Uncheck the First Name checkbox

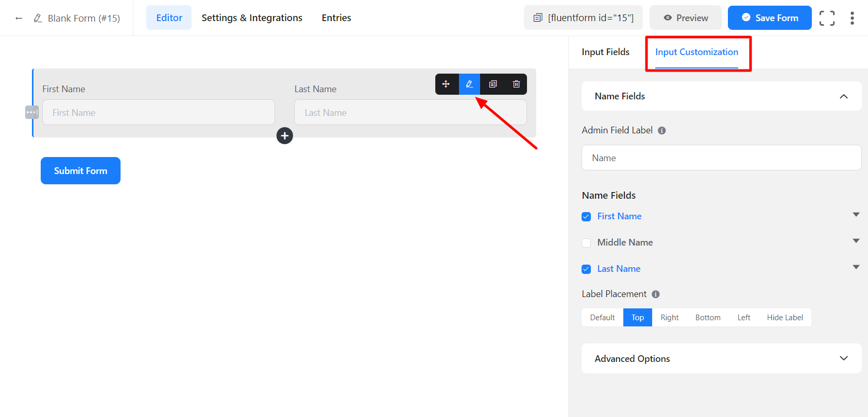pos(586,217)
